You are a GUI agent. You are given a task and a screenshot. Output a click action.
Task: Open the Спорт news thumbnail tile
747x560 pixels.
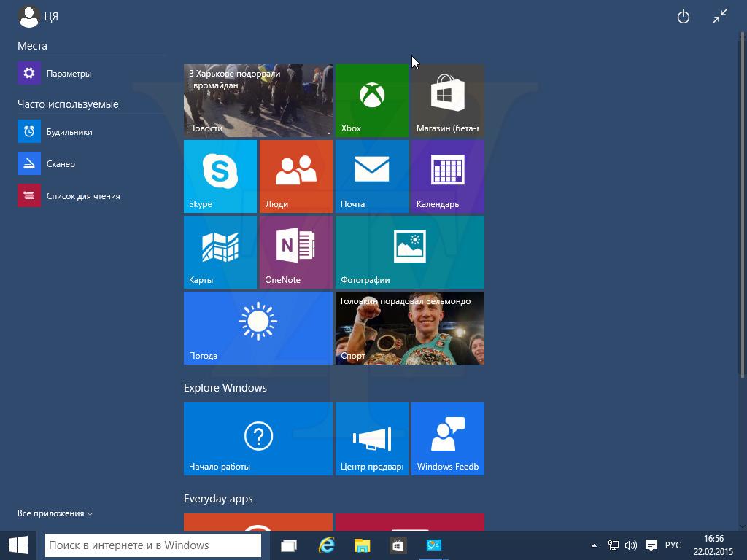point(409,328)
